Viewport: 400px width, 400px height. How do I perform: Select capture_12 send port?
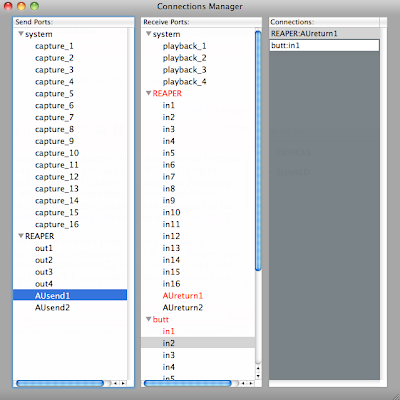57,177
